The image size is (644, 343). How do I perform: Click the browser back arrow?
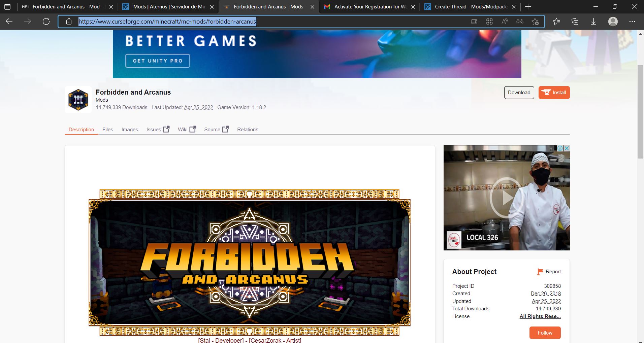coord(9,22)
